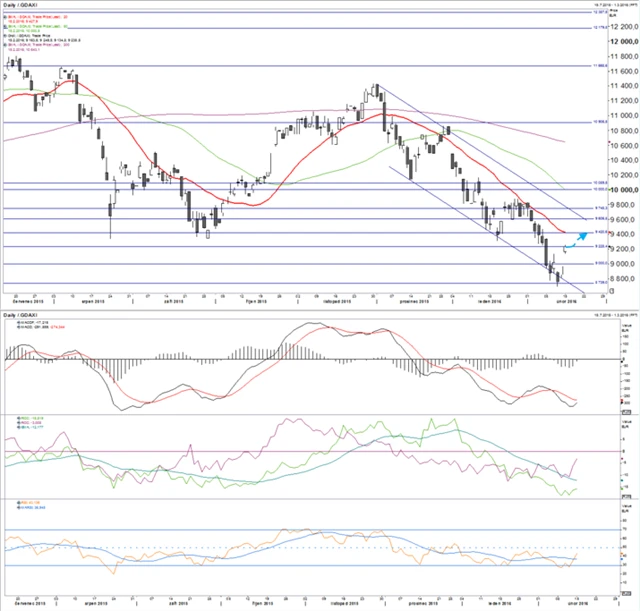Click the green 50-period MA legend marker
This screenshot has height=611, width=640.
coord(4,26)
